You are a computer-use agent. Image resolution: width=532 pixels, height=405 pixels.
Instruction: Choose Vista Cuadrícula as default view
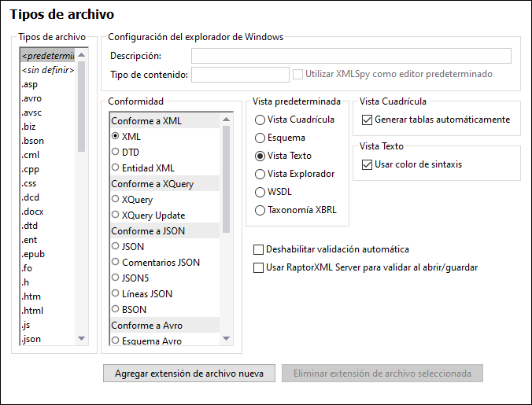point(260,120)
